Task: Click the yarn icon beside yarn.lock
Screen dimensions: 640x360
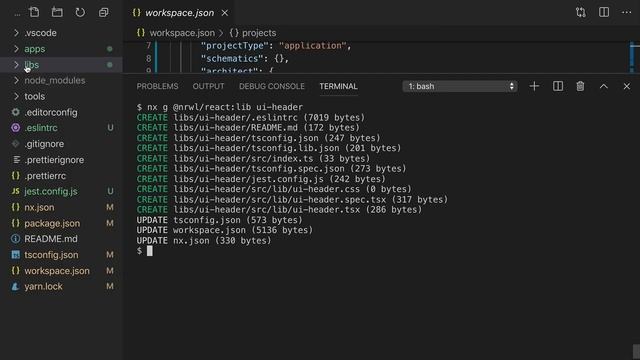Action: pos(16,287)
